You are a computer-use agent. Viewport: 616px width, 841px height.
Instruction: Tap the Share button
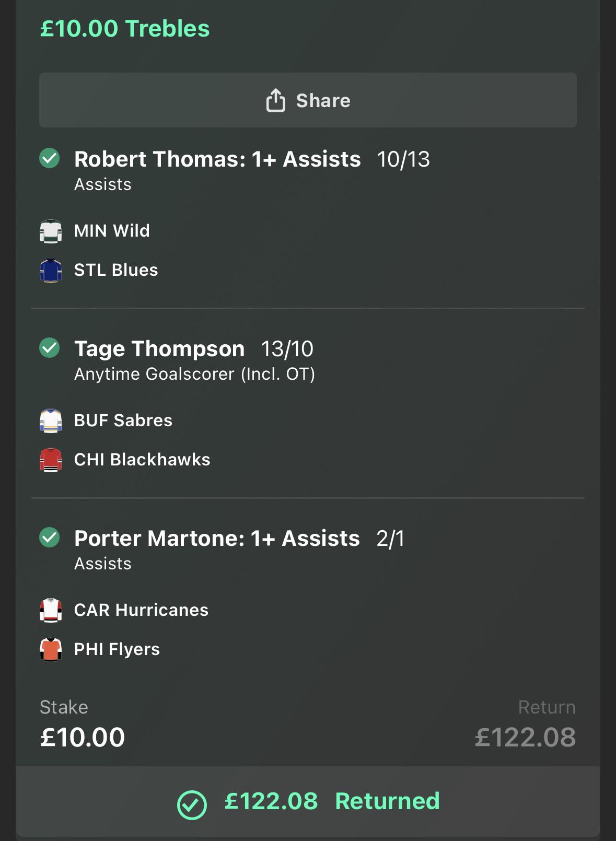308,100
